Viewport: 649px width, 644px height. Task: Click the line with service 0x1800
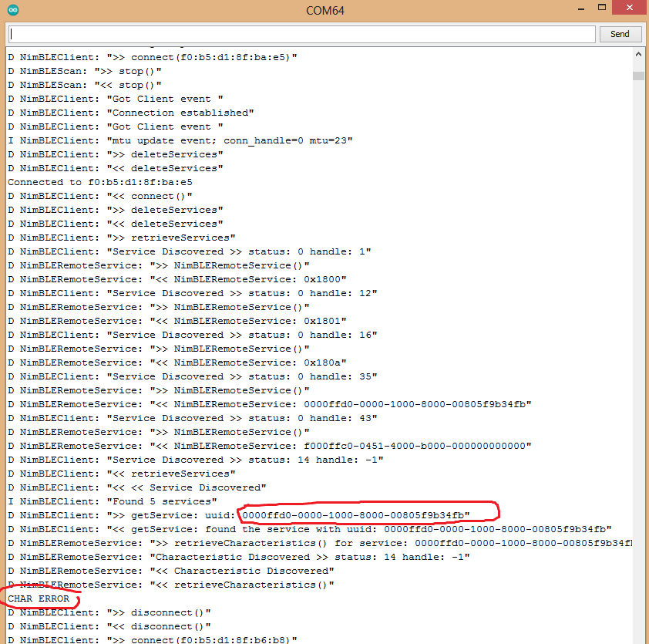tap(177, 279)
